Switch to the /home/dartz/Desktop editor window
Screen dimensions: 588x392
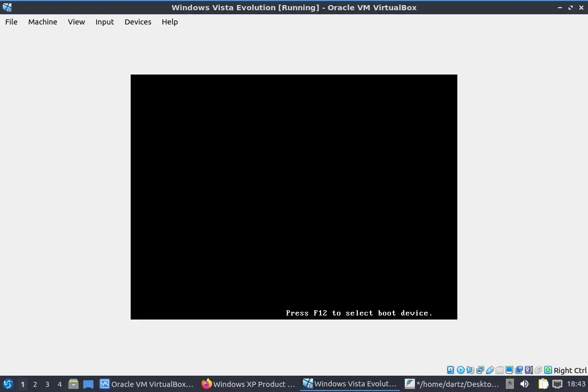(x=452, y=384)
